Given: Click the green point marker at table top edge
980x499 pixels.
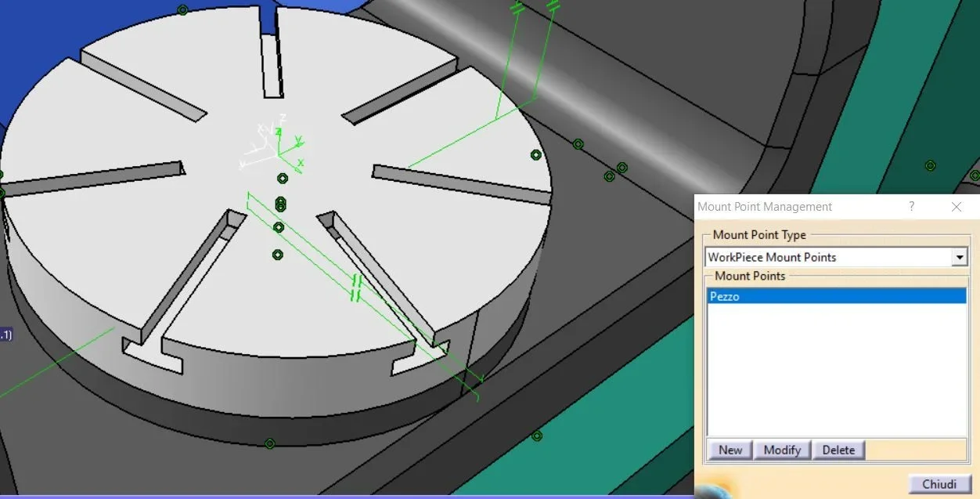Looking at the screenshot, I should [x=182, y=10].
